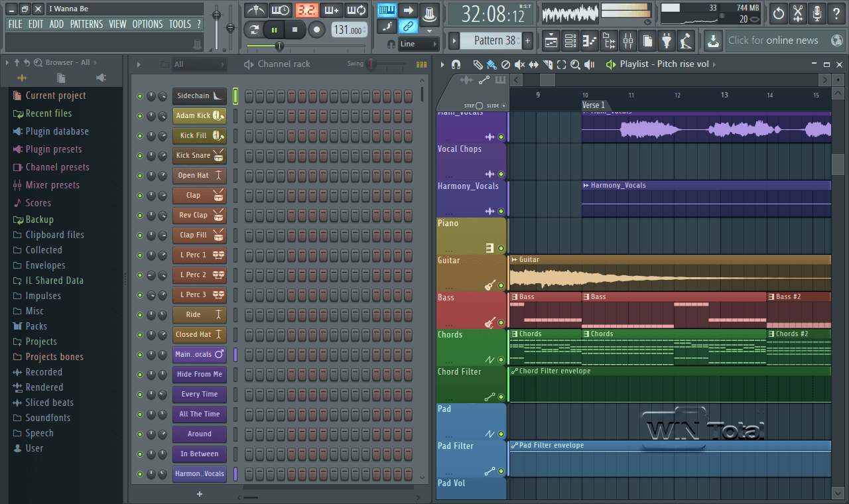Open the PATTERNS menu
The height and width of the screenshot is (504, 849).
coord(86,24)
